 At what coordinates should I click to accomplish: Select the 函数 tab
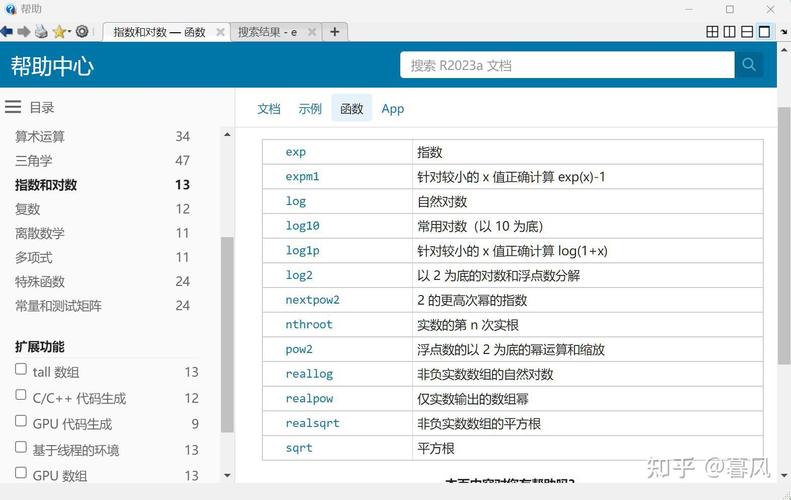pyautogui.click(x=352, y=108)
